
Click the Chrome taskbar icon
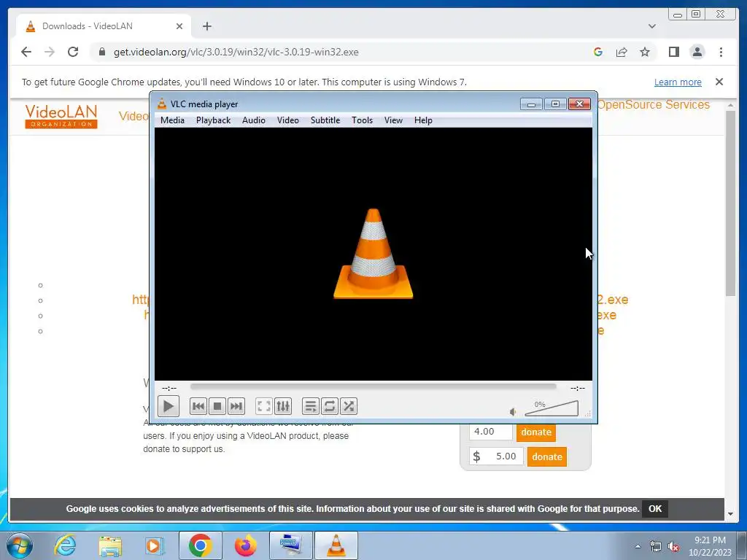tap(200, 545)
